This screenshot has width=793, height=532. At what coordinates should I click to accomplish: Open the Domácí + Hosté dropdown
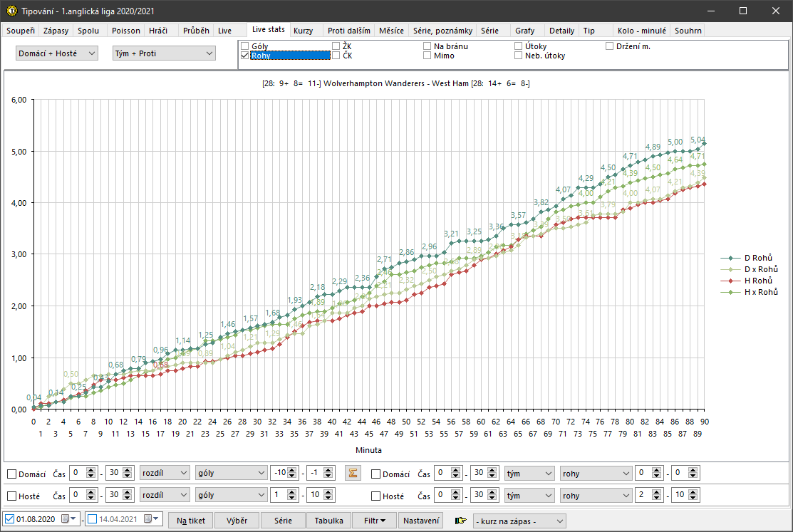click(x=57, y=53)
